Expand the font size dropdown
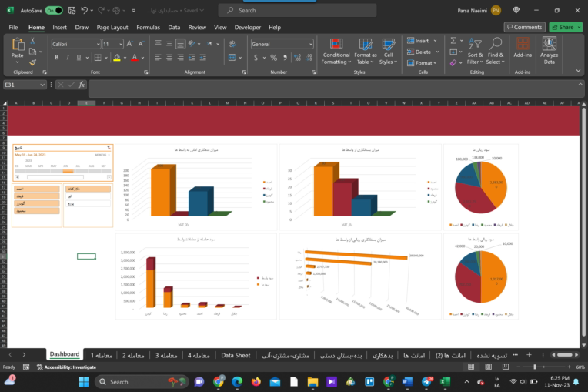 120,44
